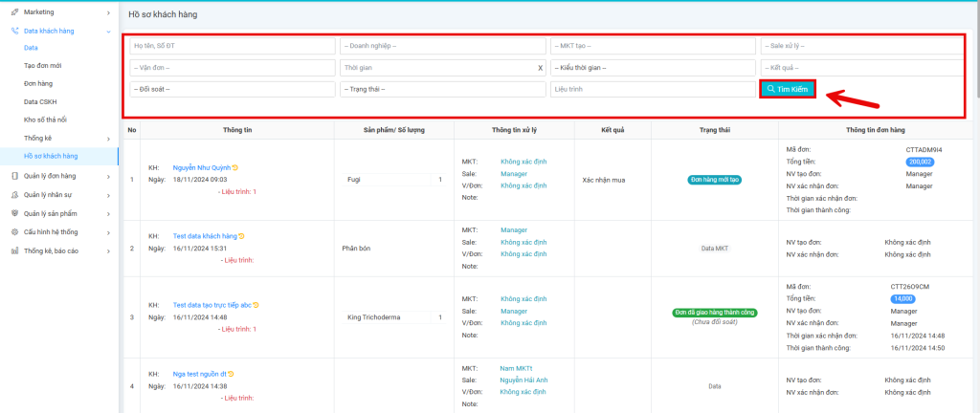
Task: Click the Họ tên, Số ĐT input field
Action: pyautogui.click(x=232, y=46)
